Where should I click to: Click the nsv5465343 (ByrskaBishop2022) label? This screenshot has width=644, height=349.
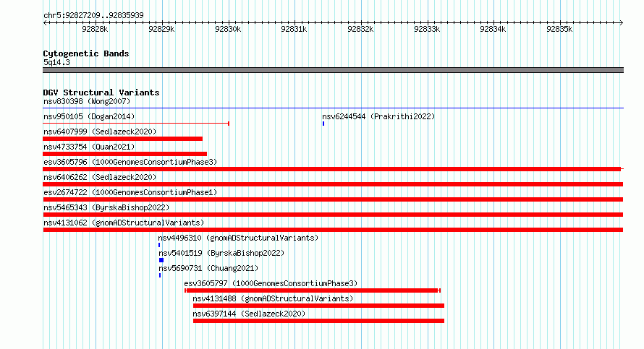tap(106, 207)
